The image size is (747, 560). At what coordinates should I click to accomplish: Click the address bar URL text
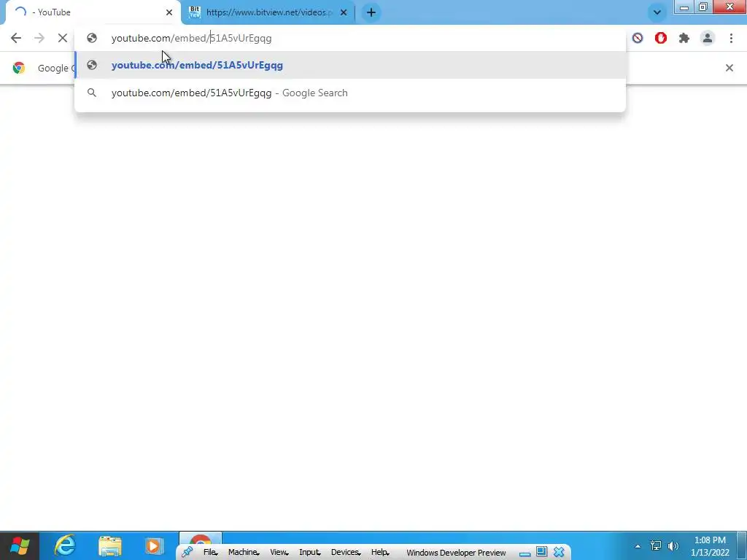coord(192,38)
